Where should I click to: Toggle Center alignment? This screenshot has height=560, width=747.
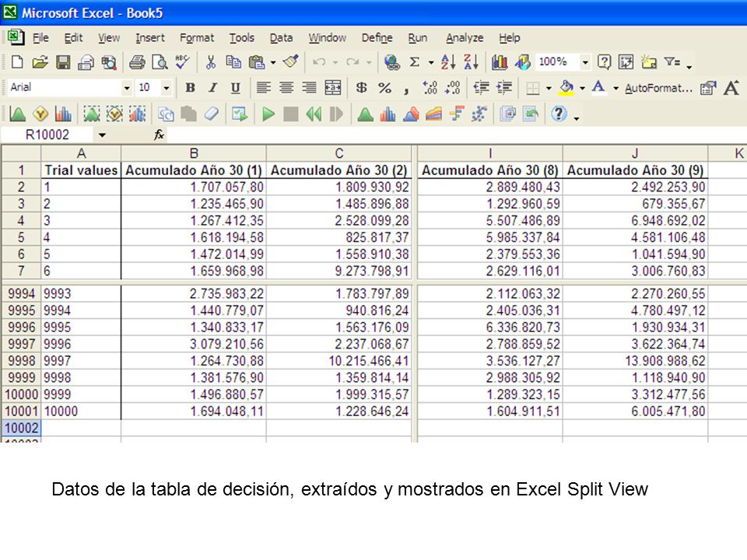click(x=286, y=88)
